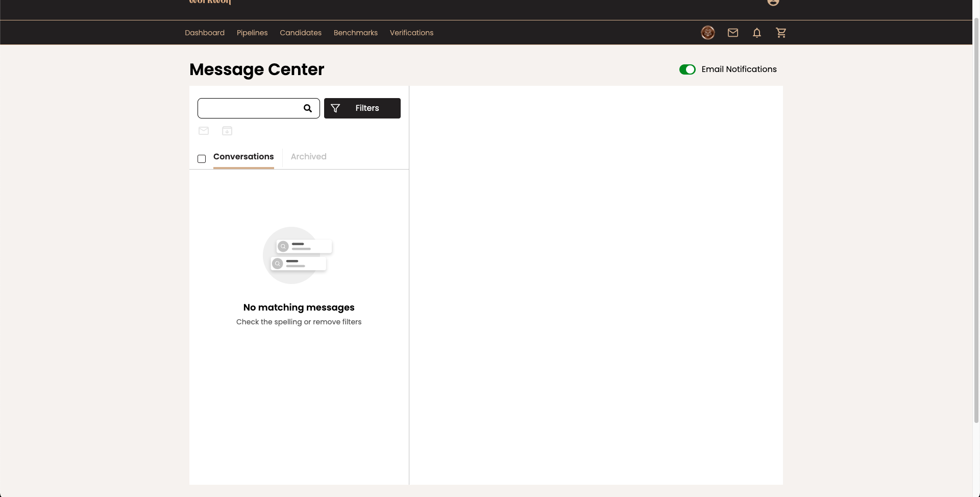This screenshot has height=497, width=980.
Task: Click 'Check the spelling or remove filters' text
Action: [x=299, y=322]
